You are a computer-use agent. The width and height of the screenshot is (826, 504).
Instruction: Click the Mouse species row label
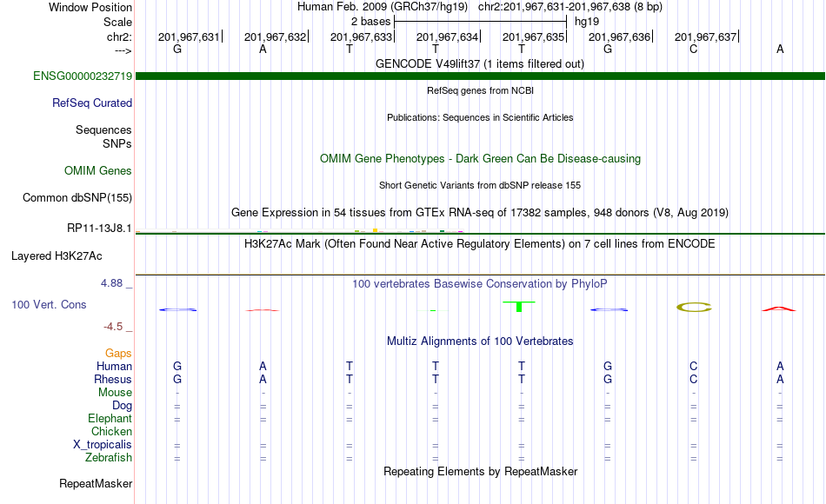coord(116,393)
